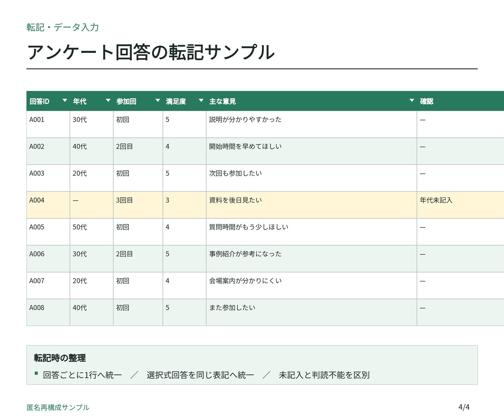
Task: Click 次回も参加したい opinion cell
Action: (311, 178)
